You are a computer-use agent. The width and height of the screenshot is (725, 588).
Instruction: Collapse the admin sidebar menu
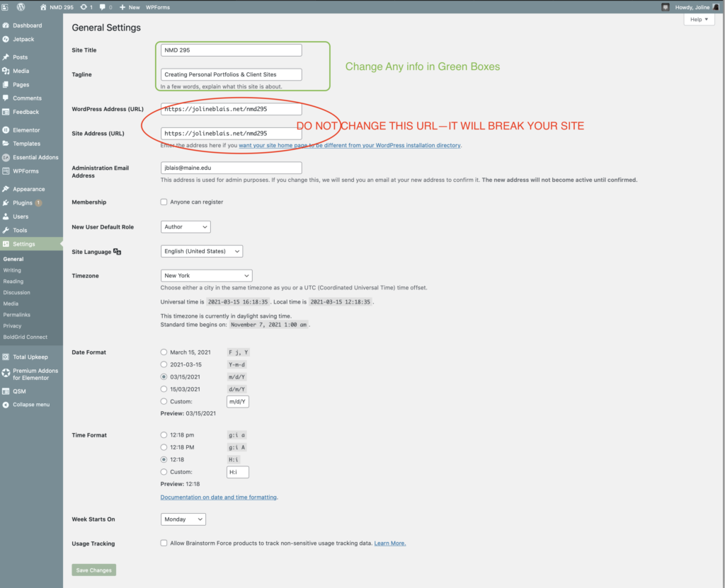30,405
